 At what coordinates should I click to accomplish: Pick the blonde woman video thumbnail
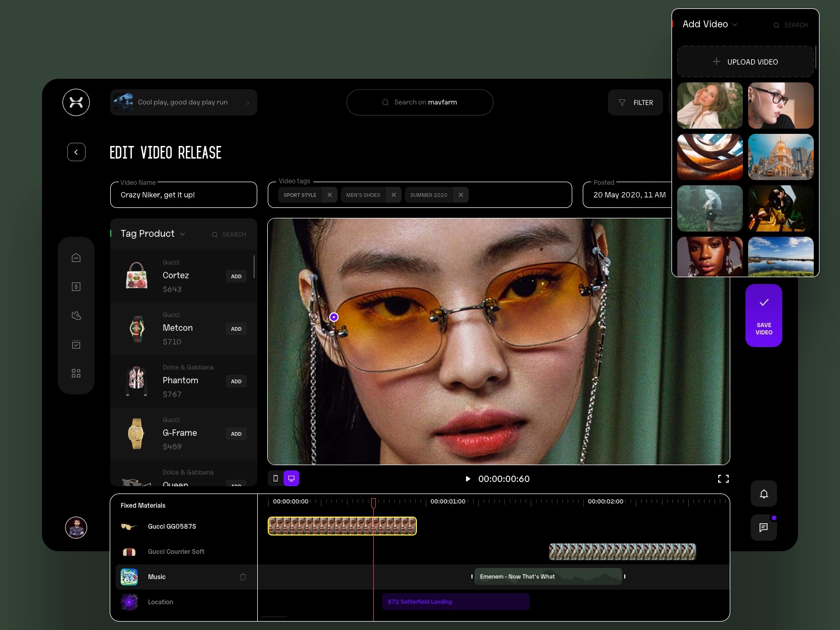(x=710, y=106)
